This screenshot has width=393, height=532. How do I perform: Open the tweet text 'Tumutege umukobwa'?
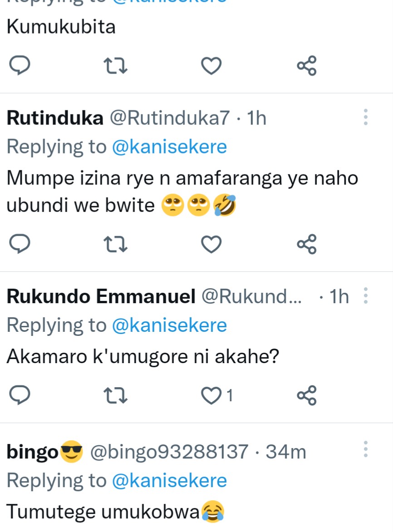point(103,512)
